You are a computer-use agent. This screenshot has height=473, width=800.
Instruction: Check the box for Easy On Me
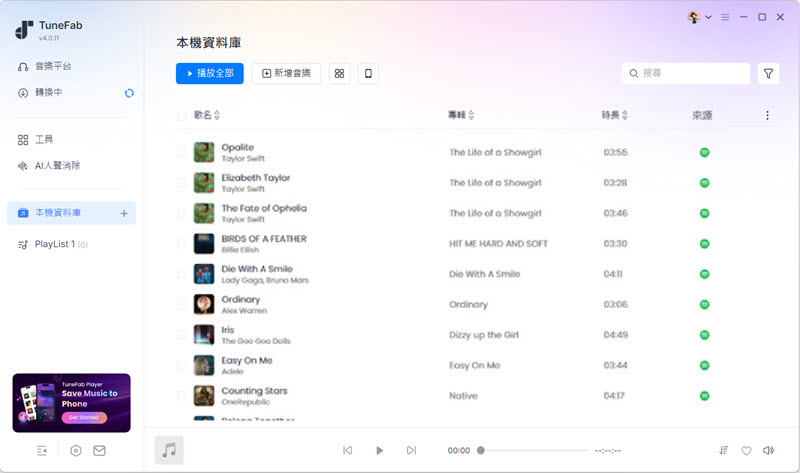181,365
